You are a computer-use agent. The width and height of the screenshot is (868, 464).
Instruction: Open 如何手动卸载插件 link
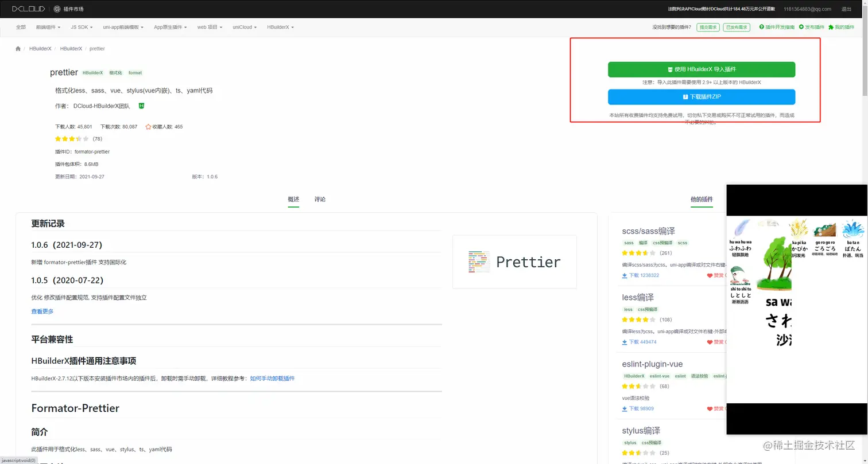tap(272, 379)
